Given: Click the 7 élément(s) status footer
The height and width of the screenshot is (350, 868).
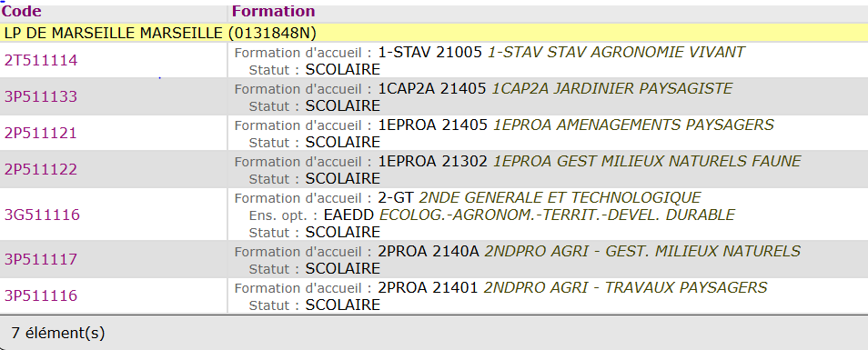Looking at the screenshot, I should point(58,333).
